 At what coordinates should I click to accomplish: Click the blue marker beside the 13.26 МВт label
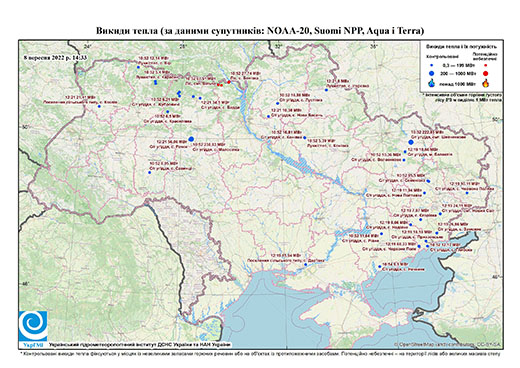tap(404, 160)
